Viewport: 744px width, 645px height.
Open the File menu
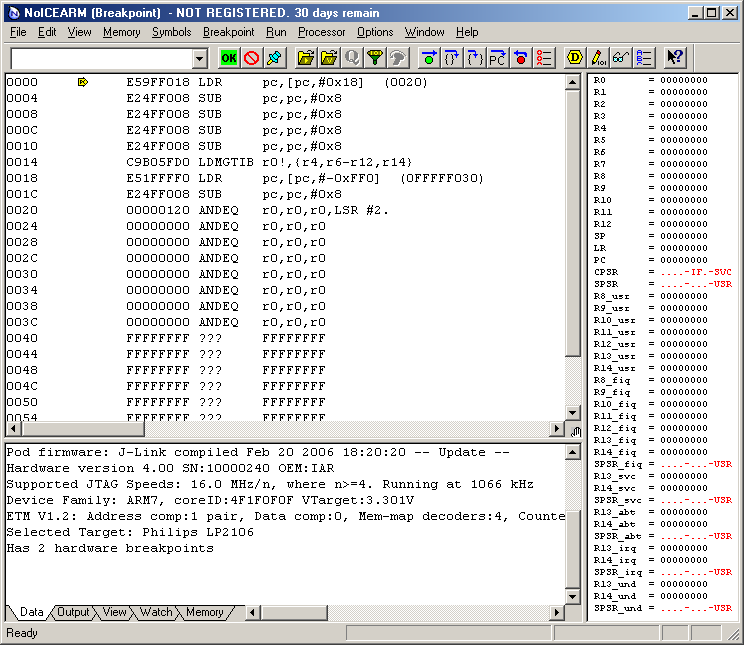click(18, 32)
